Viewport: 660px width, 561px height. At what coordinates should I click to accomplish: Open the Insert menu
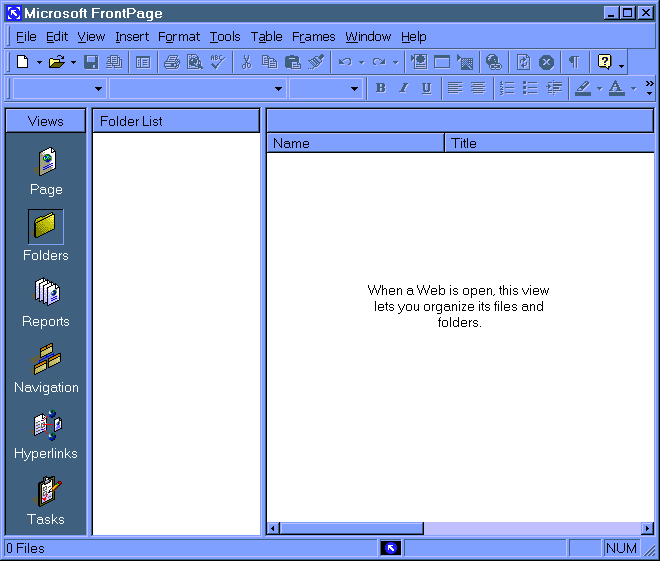point(131,37)
